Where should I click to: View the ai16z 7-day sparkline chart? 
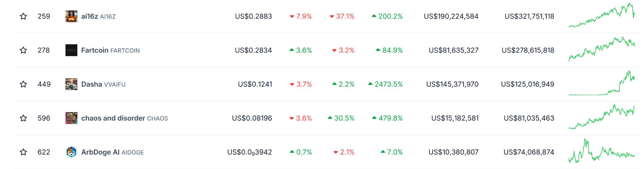tap(602, 16)
